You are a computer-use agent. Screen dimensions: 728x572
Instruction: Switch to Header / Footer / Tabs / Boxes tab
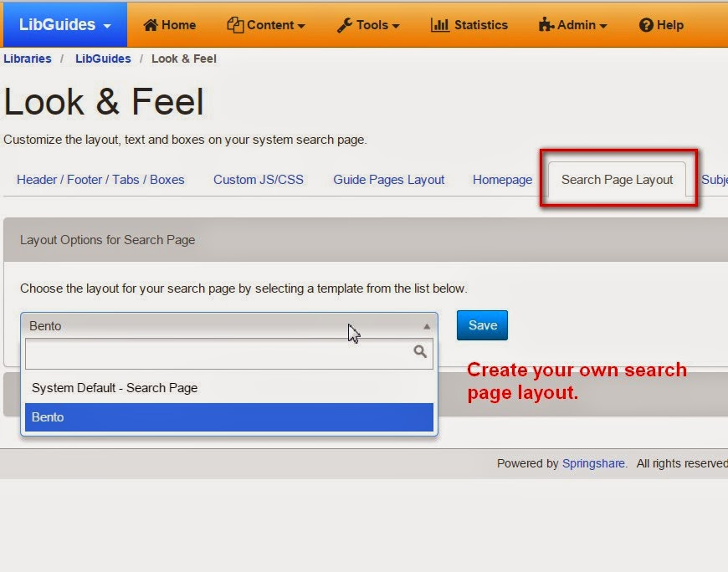coord(100,180)
